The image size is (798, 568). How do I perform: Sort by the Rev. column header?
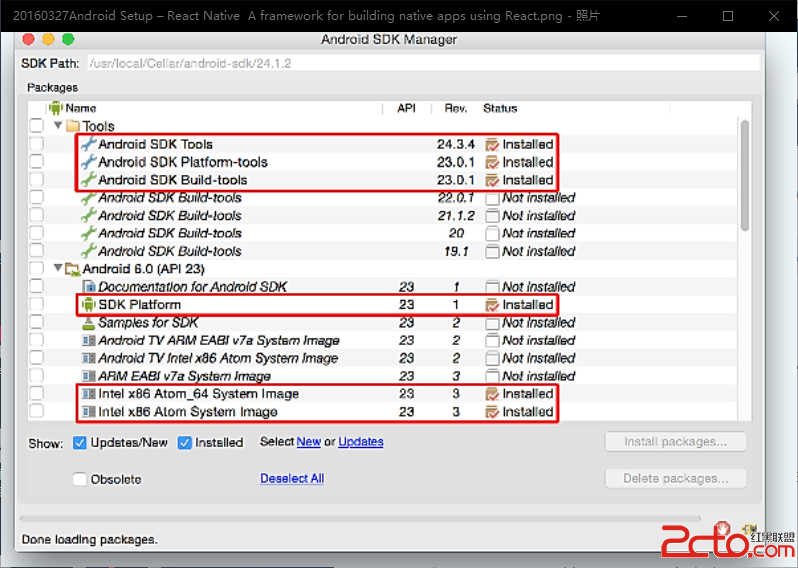point(455,108)
